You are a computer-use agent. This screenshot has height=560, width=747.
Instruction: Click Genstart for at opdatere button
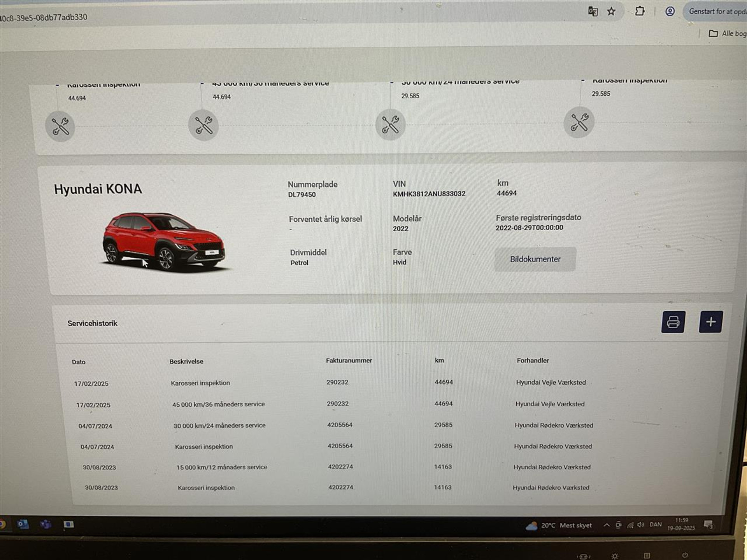click(x=716, y=12)
